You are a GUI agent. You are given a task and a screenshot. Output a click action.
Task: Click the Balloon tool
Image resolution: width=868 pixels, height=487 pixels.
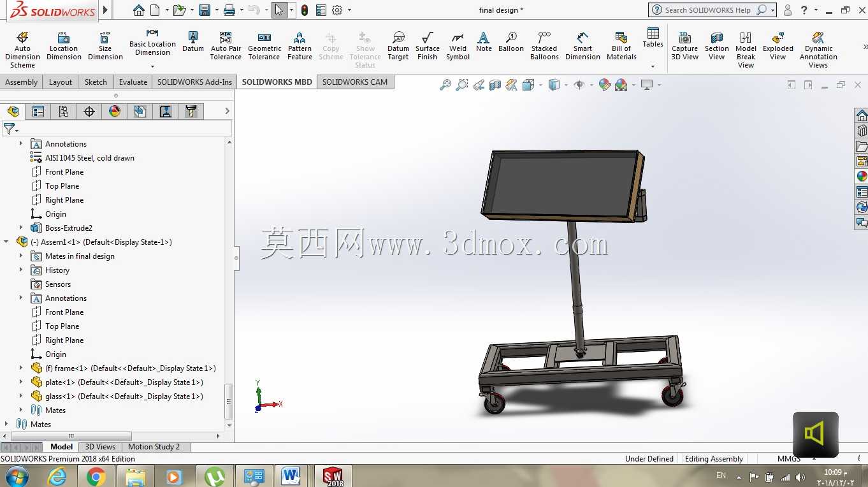[x=511, y=42]
